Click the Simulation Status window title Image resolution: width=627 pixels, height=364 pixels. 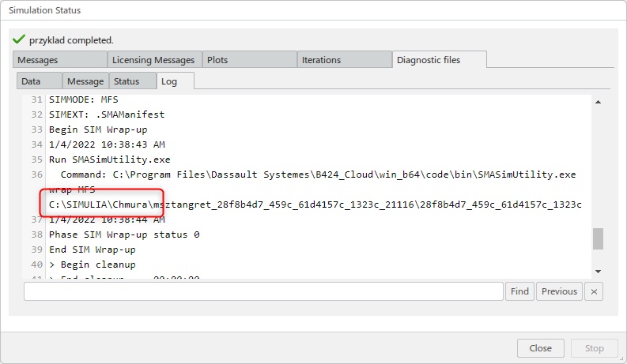(45, 10)
